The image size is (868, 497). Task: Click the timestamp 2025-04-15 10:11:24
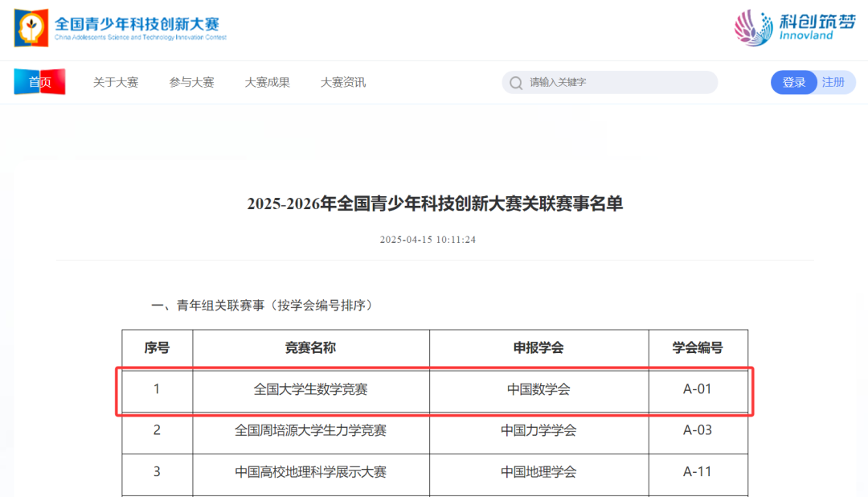point(428,240)
